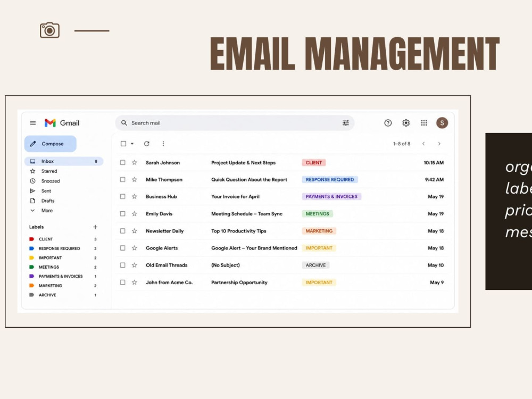Click the blue RESPONSE REQUIRED email tag

click(x=330, y=179)
